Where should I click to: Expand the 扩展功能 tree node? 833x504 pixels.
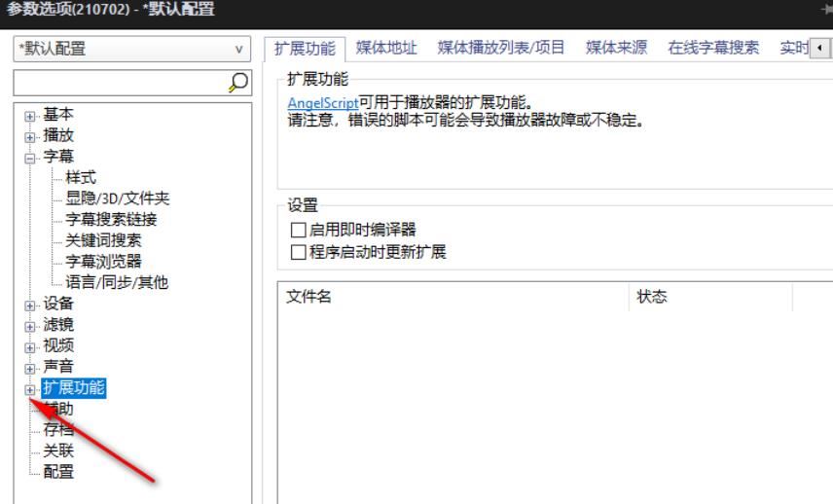[30, 389]
